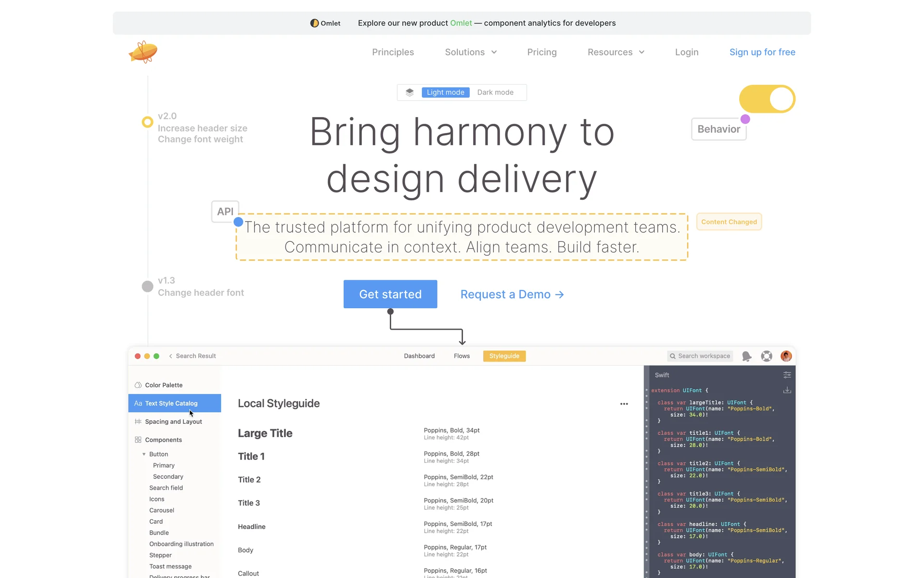Expand the Solutions dropdown
The height and width of the screenshot is (578, 924).
pos(471,52)
